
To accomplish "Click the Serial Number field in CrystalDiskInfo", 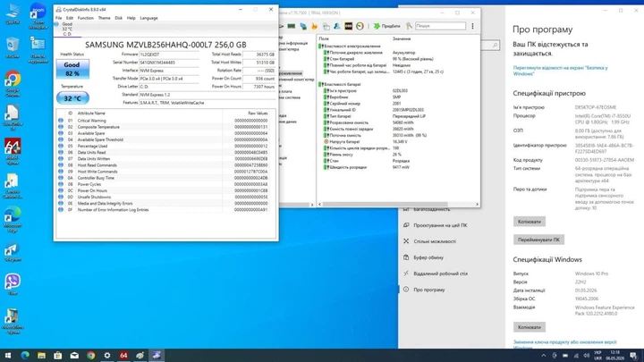I will point(169,63).
